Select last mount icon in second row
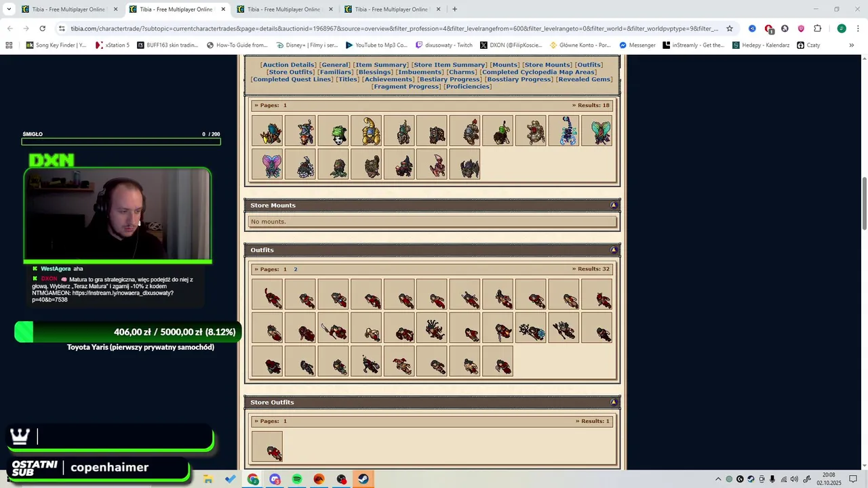The image size is (868, 488). pyautogui.click(x=465, y=164)
